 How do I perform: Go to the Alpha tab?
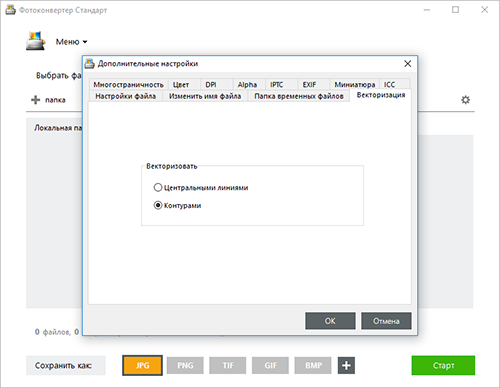point(248,85)
